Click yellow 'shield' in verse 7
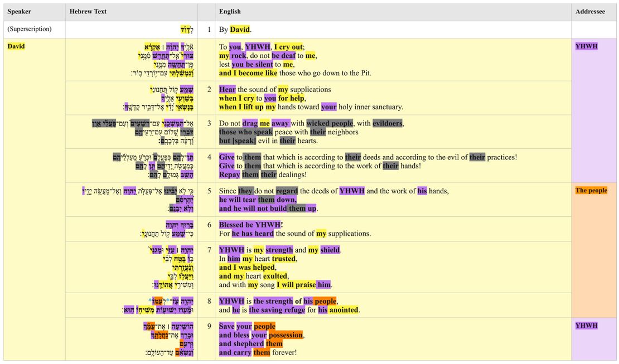The image size is (619, 364). [x=330, y=250]
